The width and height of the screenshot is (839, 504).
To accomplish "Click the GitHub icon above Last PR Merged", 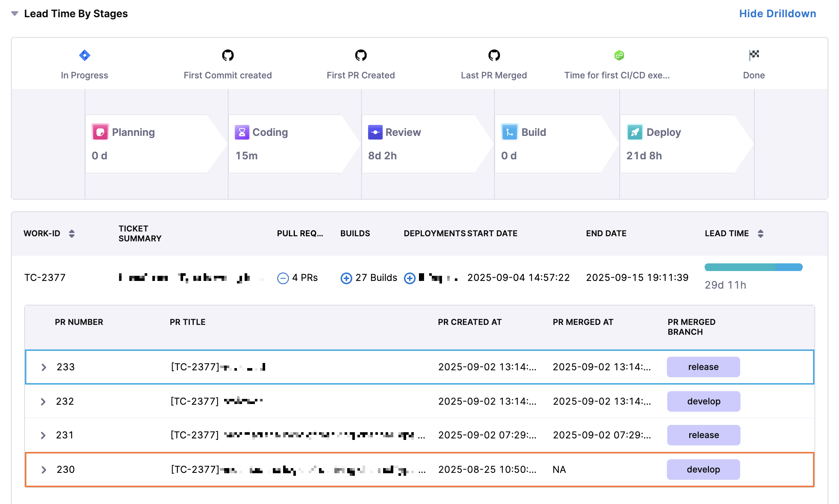I will pyautogui.click(x=494, y=55).
